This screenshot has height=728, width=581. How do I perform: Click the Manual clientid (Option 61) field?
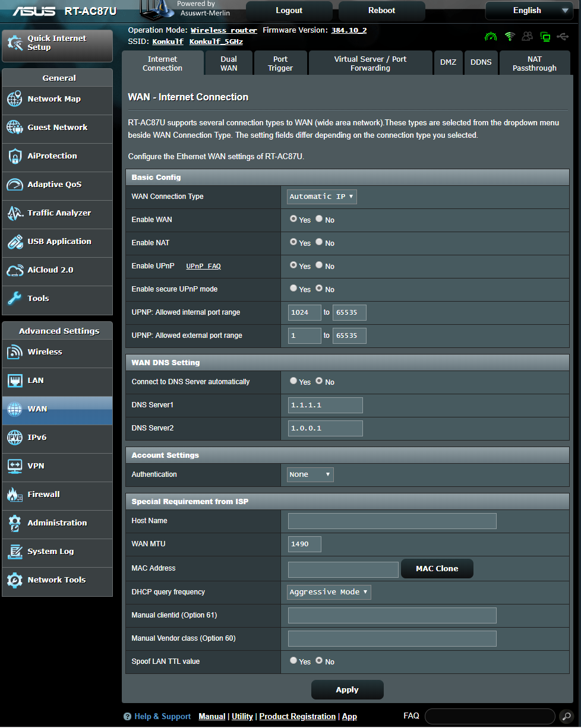(x=392, y=615)
